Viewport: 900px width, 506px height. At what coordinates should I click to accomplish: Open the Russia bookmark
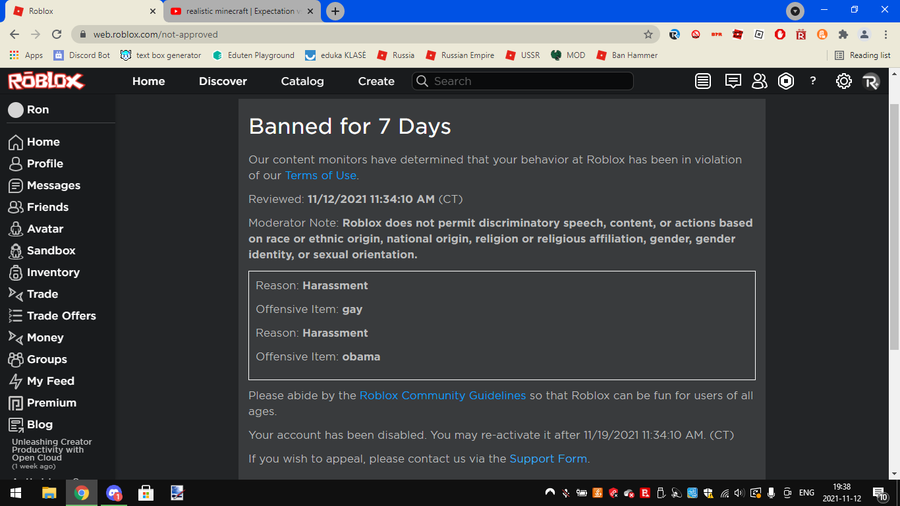[395, 55]
